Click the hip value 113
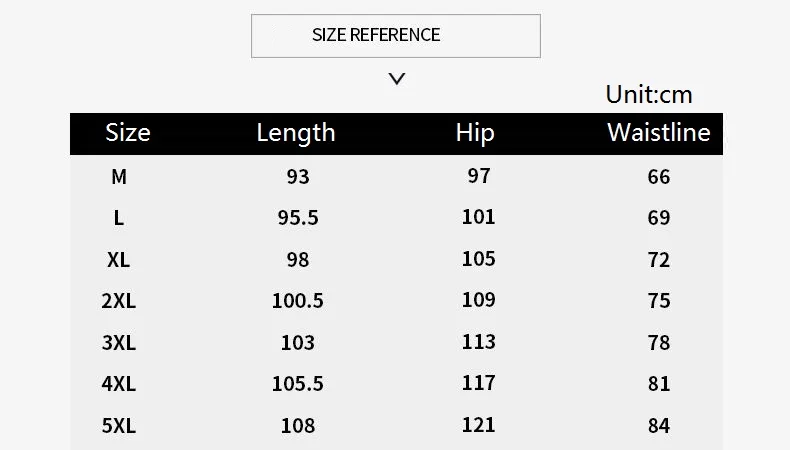Viewport: 790px width, 450px height. point(479,342)
